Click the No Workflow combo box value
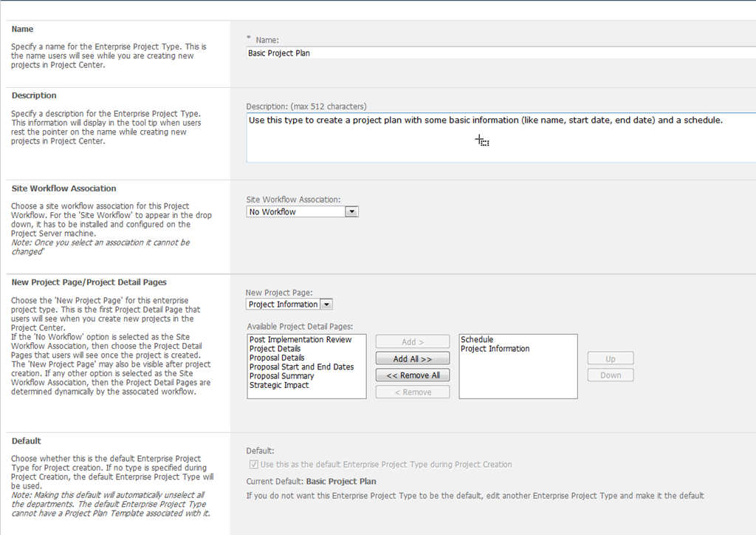Image resolution: width=756 pixels, height=535 pixels. coord(295,212)
